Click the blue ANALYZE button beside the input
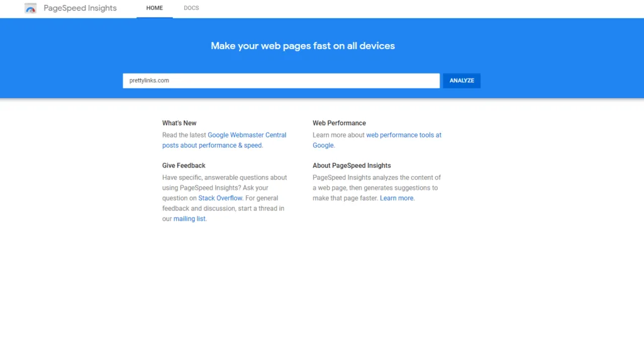The height and width of the screenshot is (362, 644). tap(461, 80)
